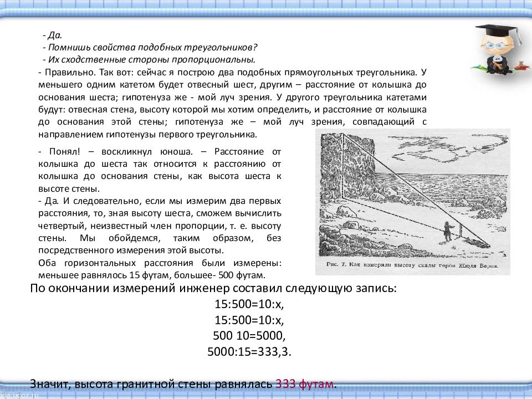Select the words "воскликнул юноша."
The width and height of the screenshot is (532, 399).
(147, 151)
